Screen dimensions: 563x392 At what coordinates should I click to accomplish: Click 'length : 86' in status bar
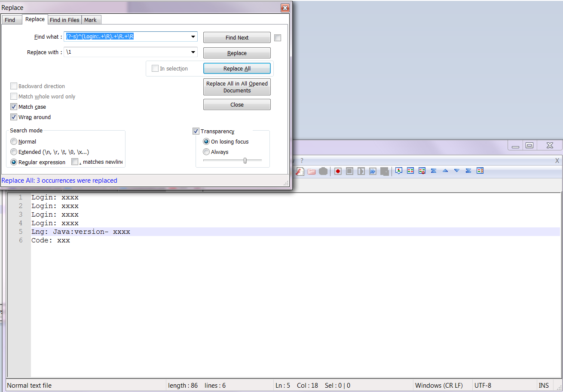[183, 386]
